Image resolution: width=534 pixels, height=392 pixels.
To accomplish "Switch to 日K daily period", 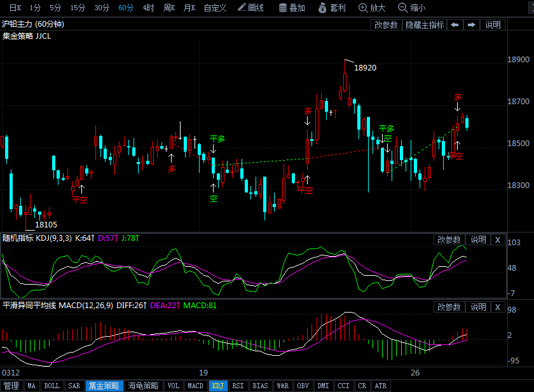I will point(14,8).
